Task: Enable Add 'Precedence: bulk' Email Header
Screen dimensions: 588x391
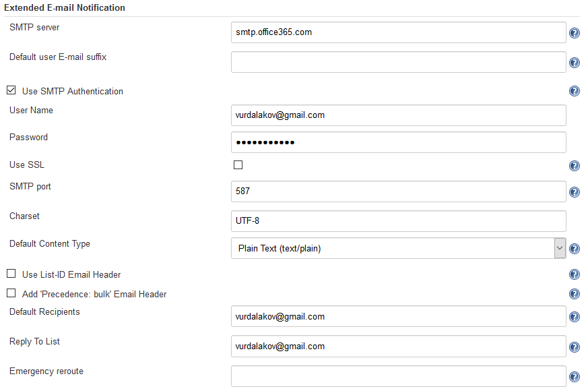Action: pyautogui.click(x=11, y=293)
